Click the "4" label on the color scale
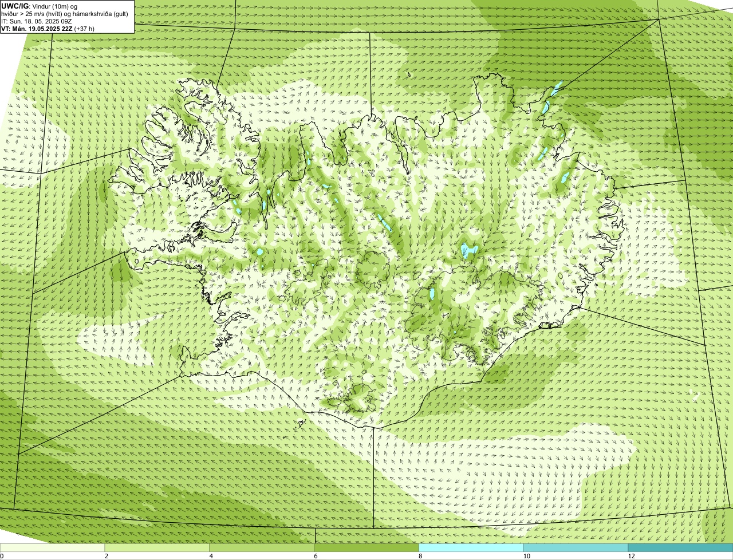This screenshot has height=560, width=733. pos(211,556)
